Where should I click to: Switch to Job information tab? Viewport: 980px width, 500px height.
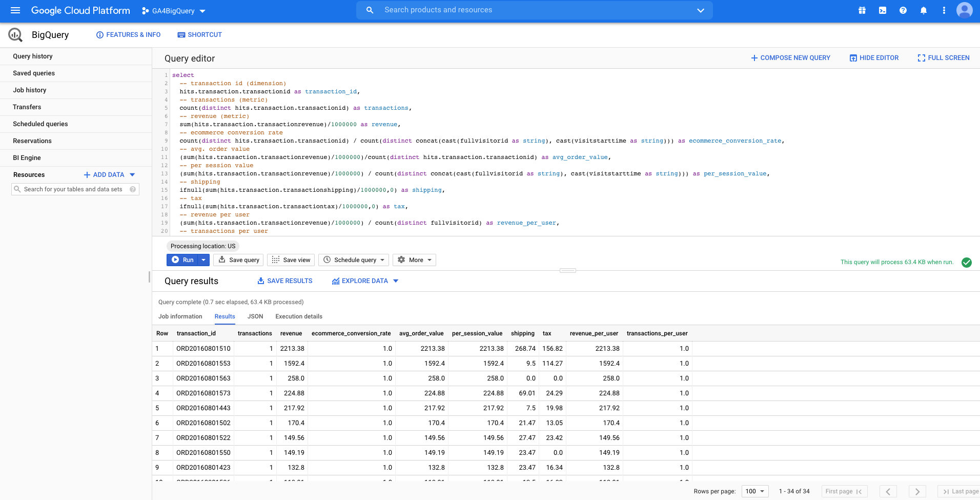tap(180, 316)
